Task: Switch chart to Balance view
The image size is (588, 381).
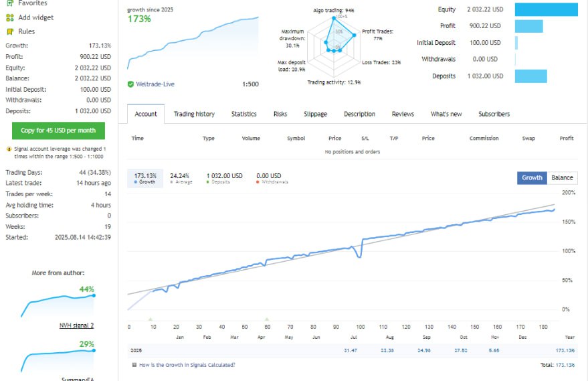Action: (x=562, y=177)
